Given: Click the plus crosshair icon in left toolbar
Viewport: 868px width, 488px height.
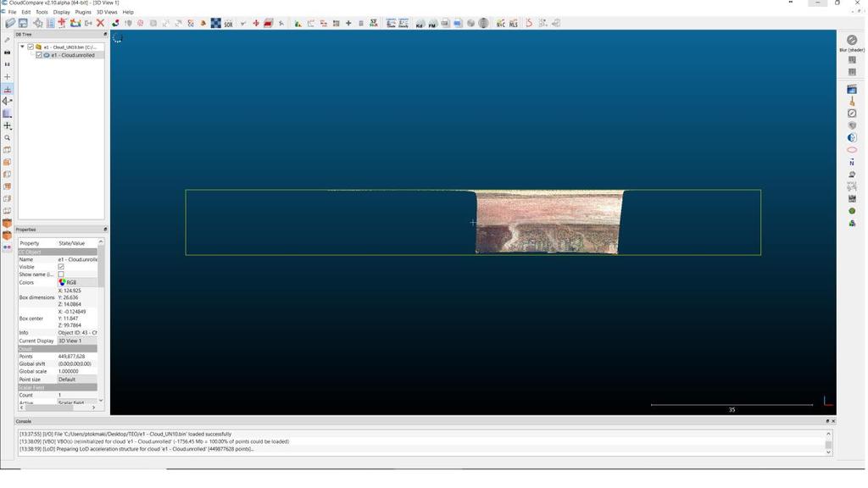Looking at the screenshot, I should click(7, 76).
